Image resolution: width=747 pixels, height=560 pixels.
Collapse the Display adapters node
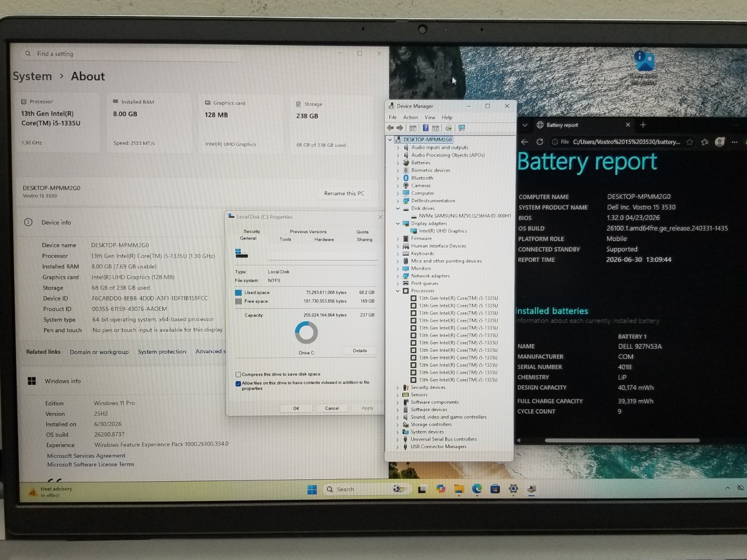398,224
